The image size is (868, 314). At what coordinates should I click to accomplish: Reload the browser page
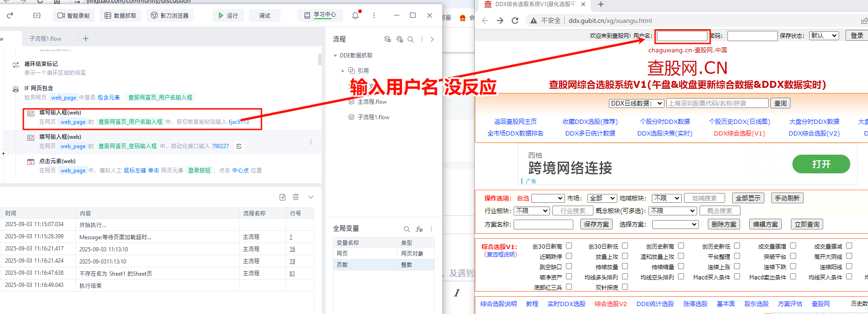pos(515,21)
